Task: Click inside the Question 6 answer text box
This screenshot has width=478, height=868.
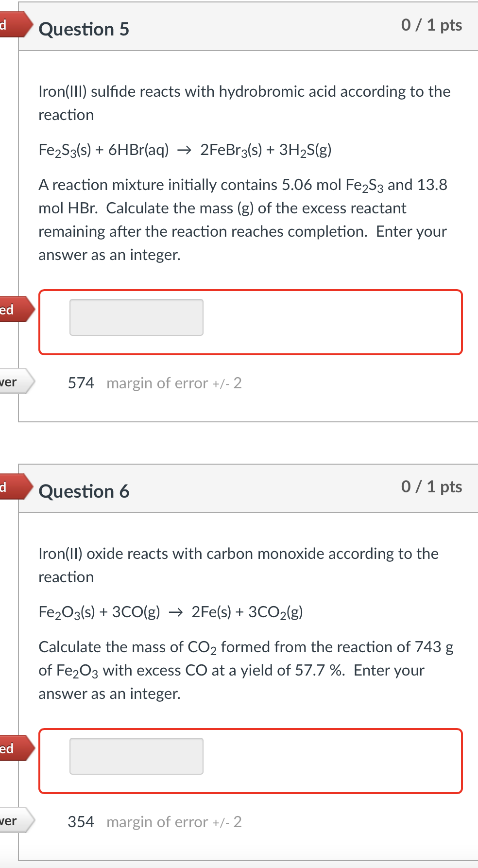Action: [136, 755]
